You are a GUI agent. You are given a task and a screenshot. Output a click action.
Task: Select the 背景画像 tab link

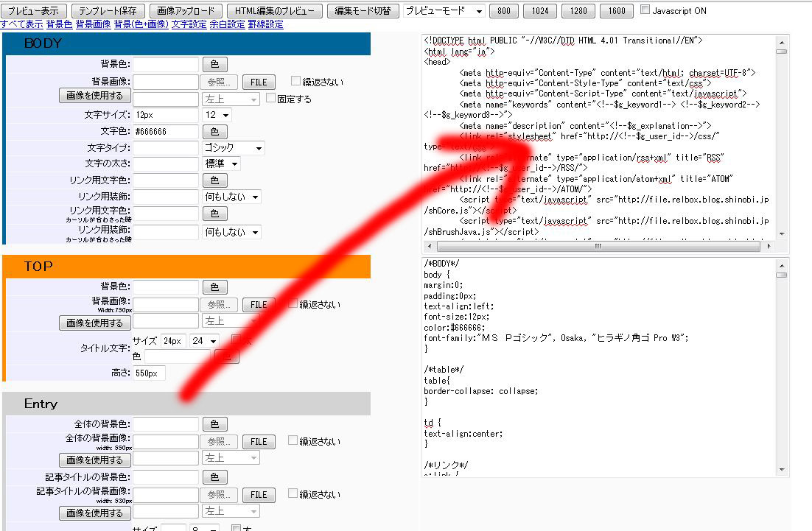(x=94, y=24)
